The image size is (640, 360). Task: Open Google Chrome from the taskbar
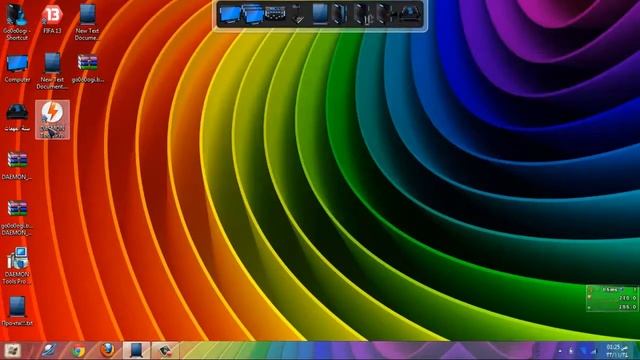click(78, 351)
